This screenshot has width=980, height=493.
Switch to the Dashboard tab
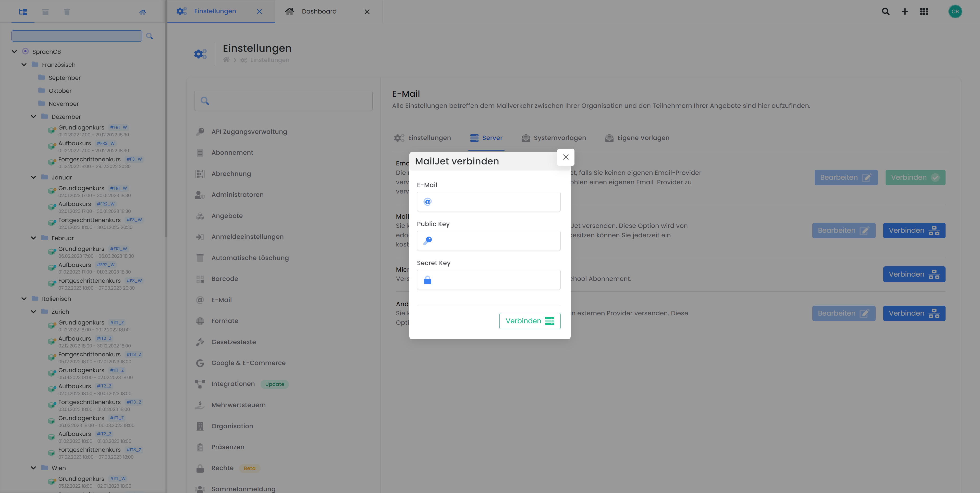(x=319, y=11)
